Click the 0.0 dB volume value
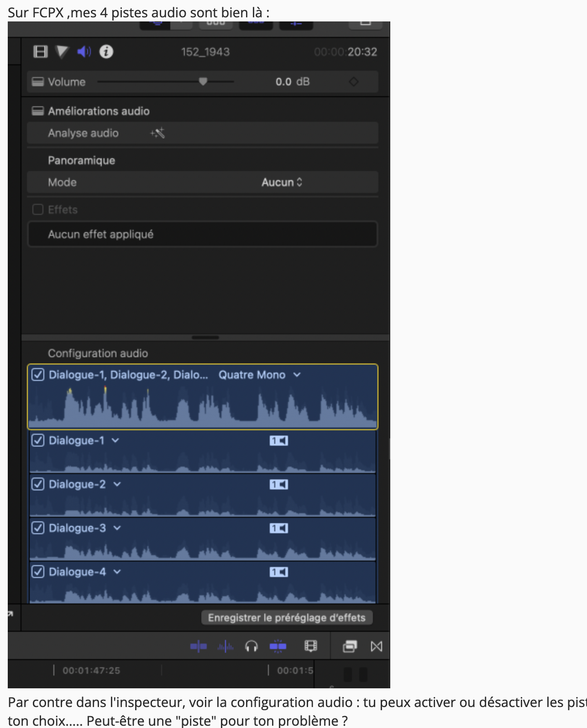Viewport: 587px width, 728px height. (293, 82)
